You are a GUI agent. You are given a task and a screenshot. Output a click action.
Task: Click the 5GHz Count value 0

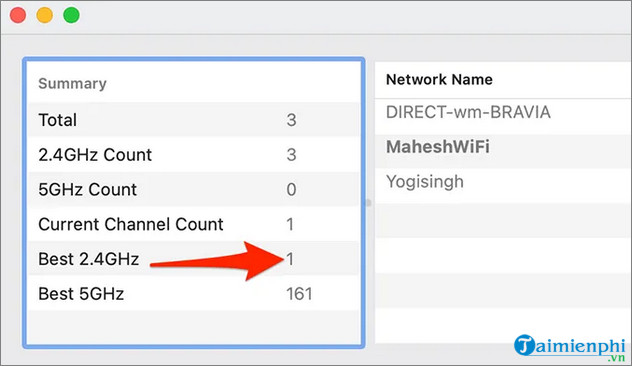point(291,189)
